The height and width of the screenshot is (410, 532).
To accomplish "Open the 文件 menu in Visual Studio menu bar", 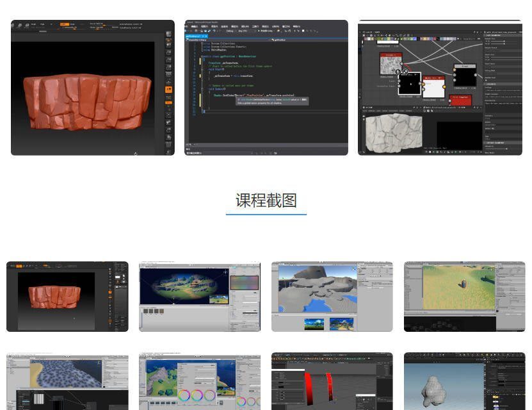I will (188, 28).
